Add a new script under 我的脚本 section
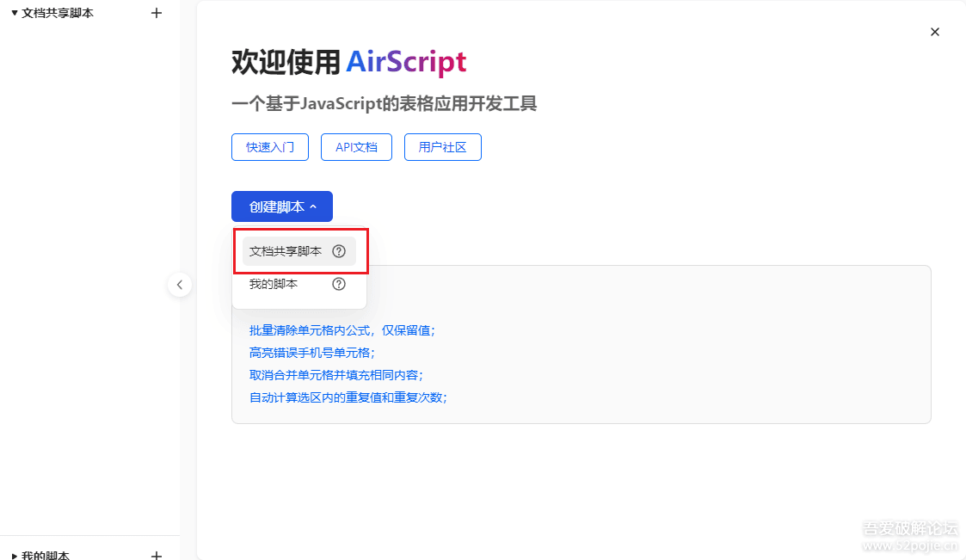Viewport: 966px width, 560px height. pos(157,555)
